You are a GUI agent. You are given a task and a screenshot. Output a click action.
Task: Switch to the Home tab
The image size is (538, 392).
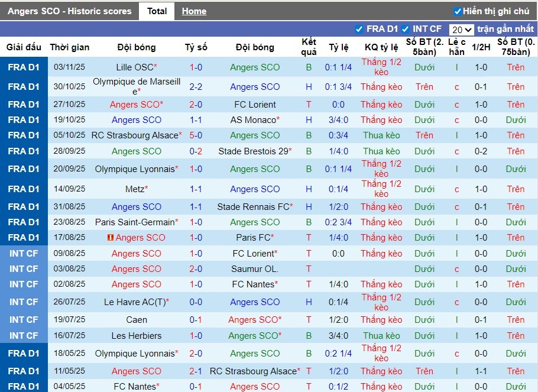pos(194,11)
